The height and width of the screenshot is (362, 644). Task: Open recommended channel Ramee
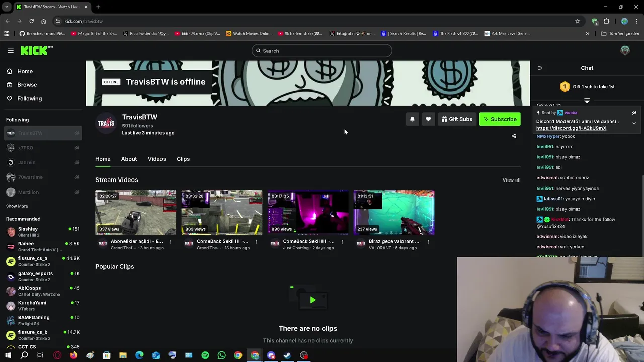(x=43, y=246)
